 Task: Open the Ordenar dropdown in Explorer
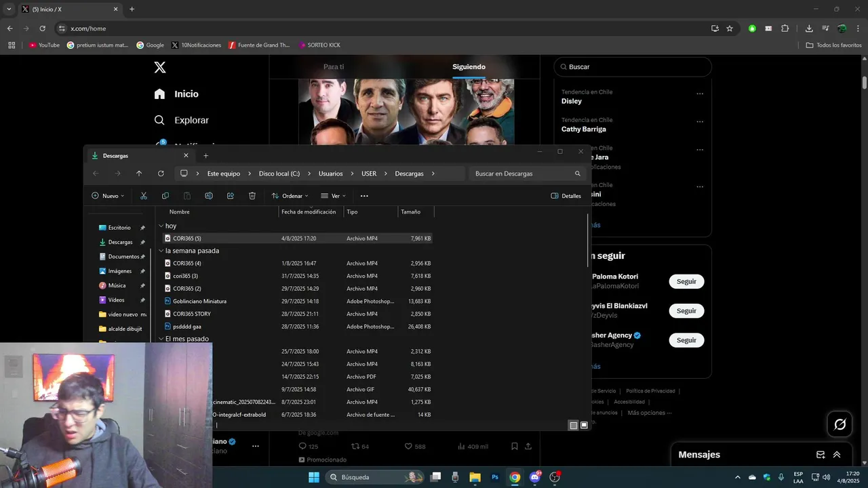(x=290, y=196)
